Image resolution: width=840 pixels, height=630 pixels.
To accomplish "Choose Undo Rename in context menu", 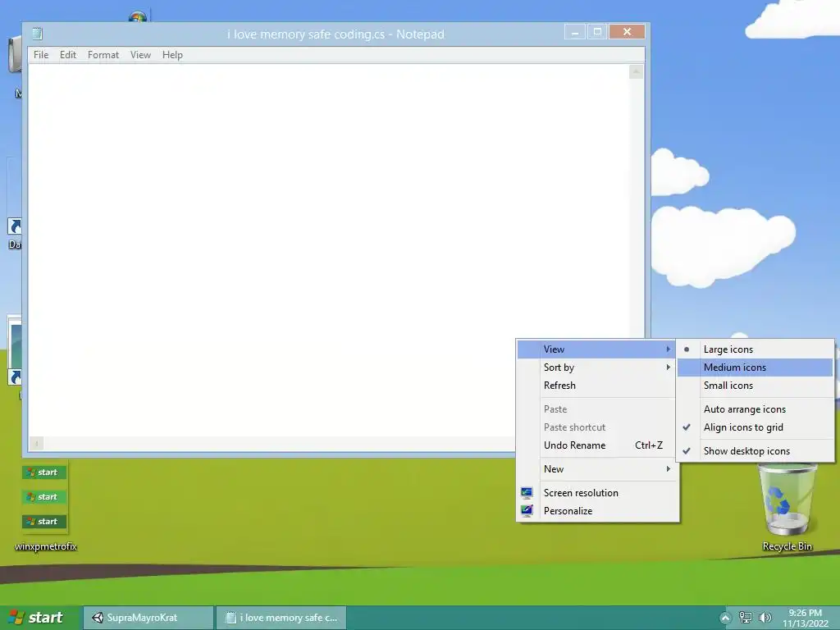I will [x=596, y=445].
